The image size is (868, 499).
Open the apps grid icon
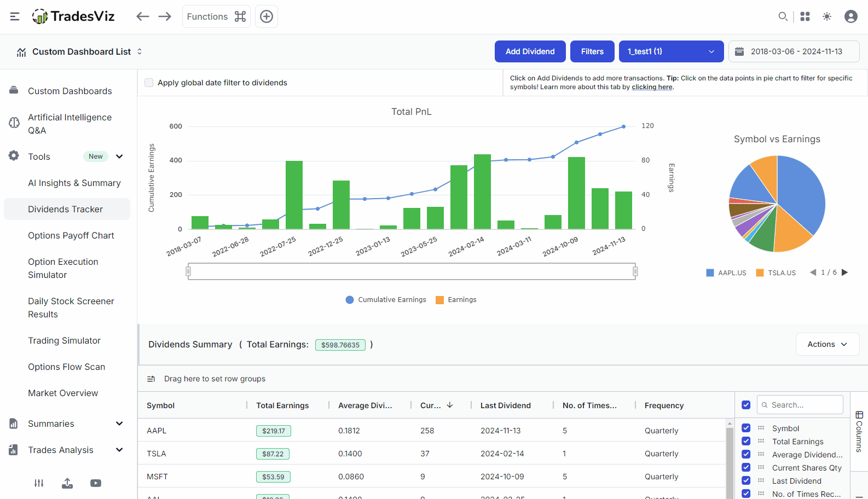pos(805,16)
